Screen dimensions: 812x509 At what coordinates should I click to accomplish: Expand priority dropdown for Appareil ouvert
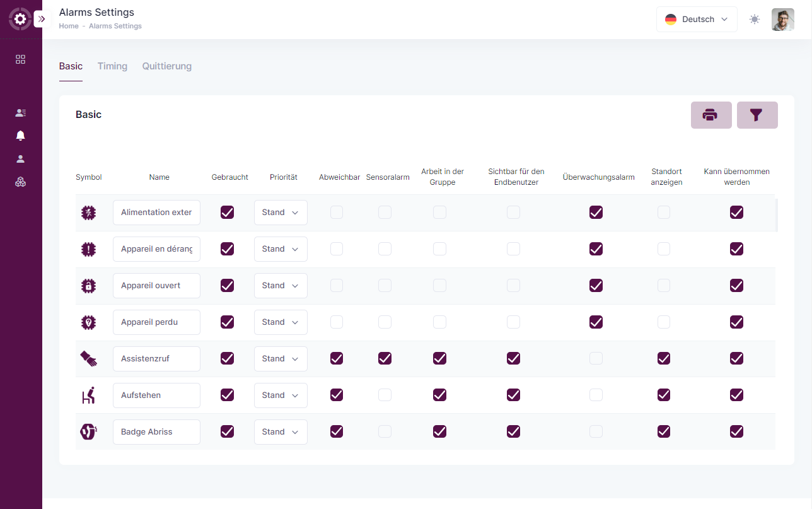pos(281,286)
